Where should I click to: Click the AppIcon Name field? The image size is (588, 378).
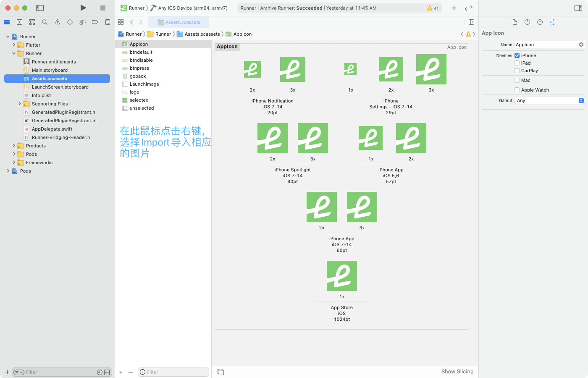coord(549,45)
